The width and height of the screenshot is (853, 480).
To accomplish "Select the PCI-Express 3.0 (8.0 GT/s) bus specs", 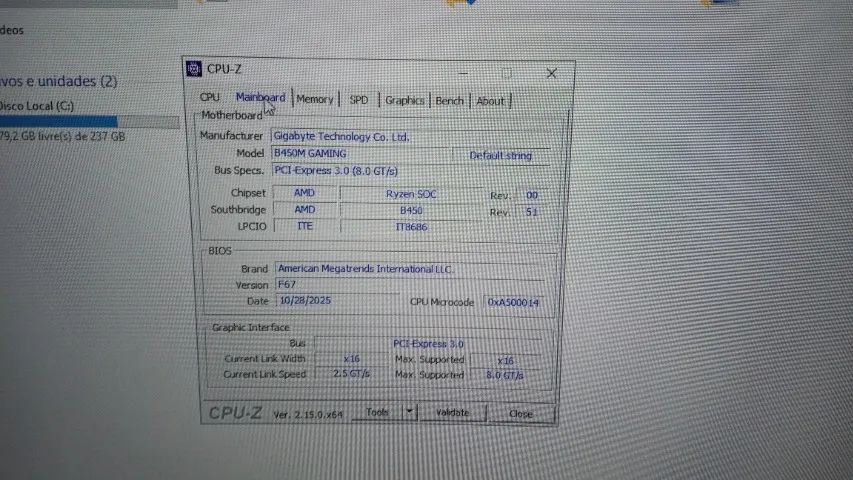I will [x=412, y=171].
